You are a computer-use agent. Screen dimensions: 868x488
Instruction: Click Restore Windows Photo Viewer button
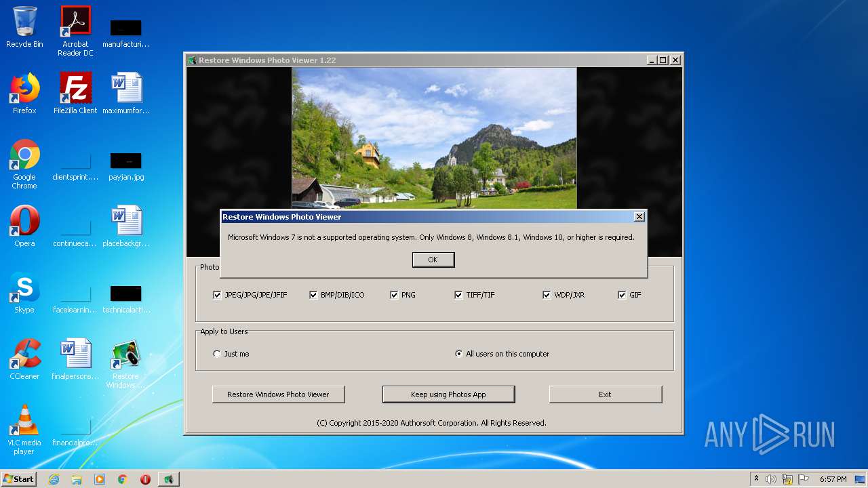pyautogui.click(x=278, y=394)
